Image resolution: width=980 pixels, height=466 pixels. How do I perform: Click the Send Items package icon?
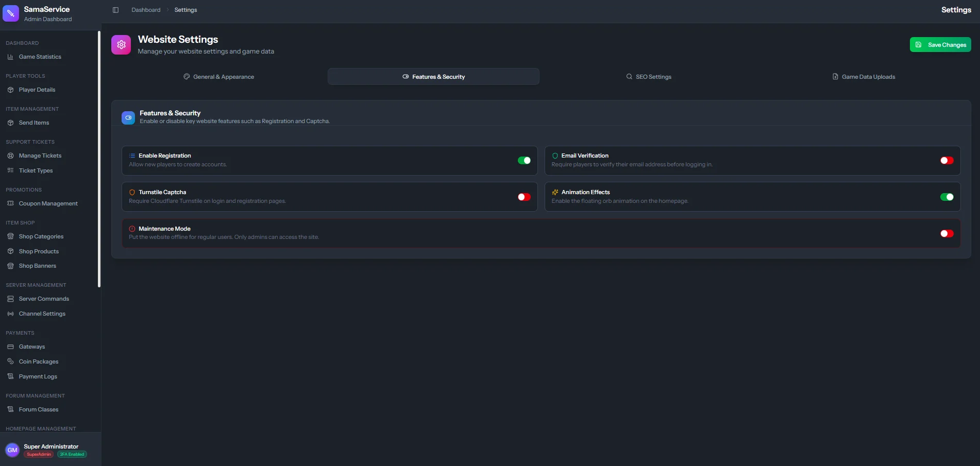10,123
